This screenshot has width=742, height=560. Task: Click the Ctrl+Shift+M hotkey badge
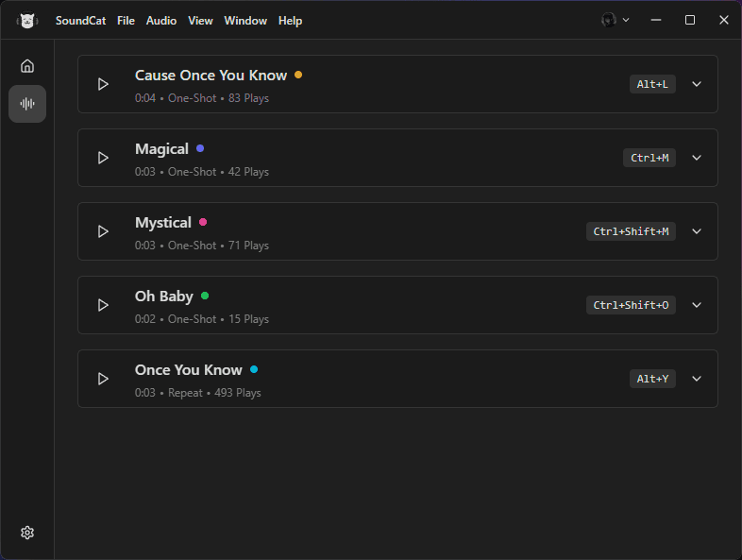coord(631,231)
